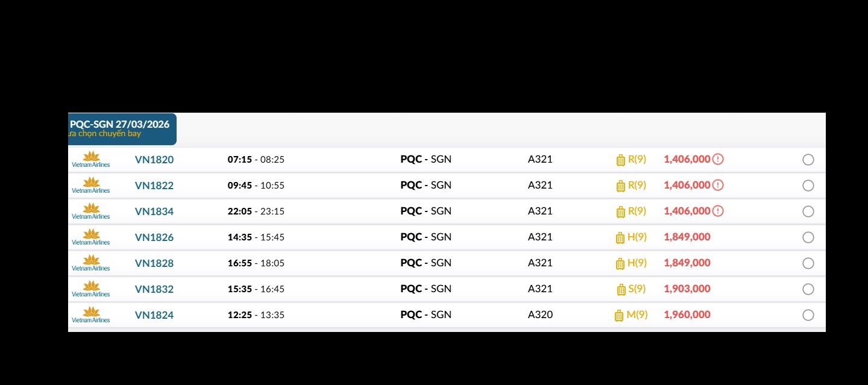The width and height of the screenshot is (868, 385).
Task: Click the luggage icon for VN1826 H(9)
Action: click(x=620, y=238)
